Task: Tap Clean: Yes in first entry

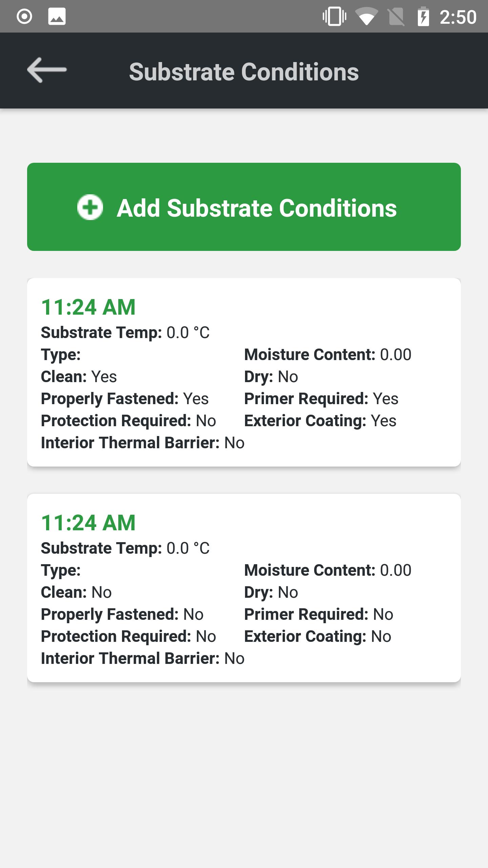Action: pos(79,377)
